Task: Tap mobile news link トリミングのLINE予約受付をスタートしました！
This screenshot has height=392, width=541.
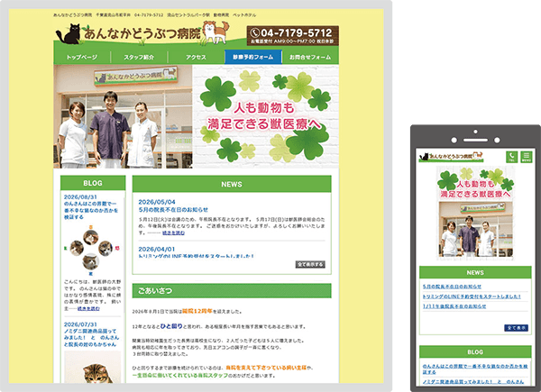Action: point(472,296)
